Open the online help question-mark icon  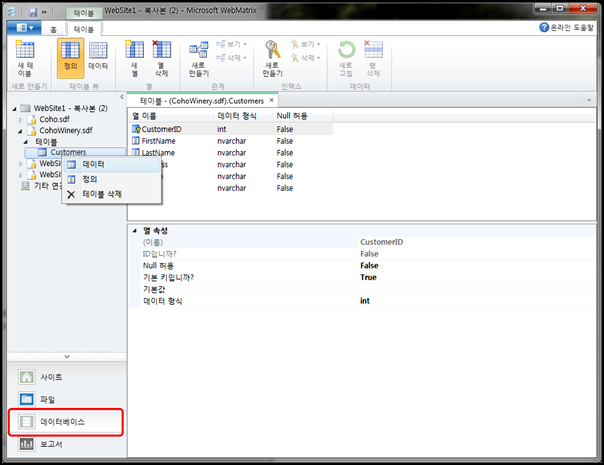point(544,27)
